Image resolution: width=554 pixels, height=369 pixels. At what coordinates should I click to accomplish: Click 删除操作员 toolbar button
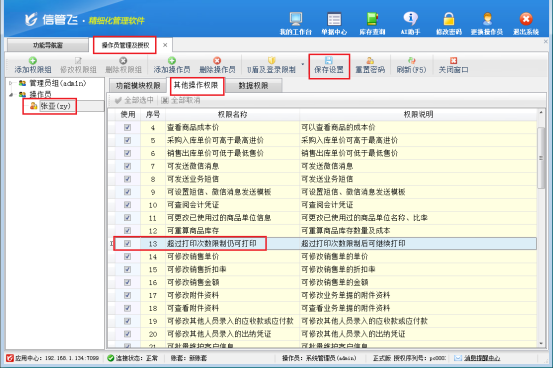click(217, 65)
